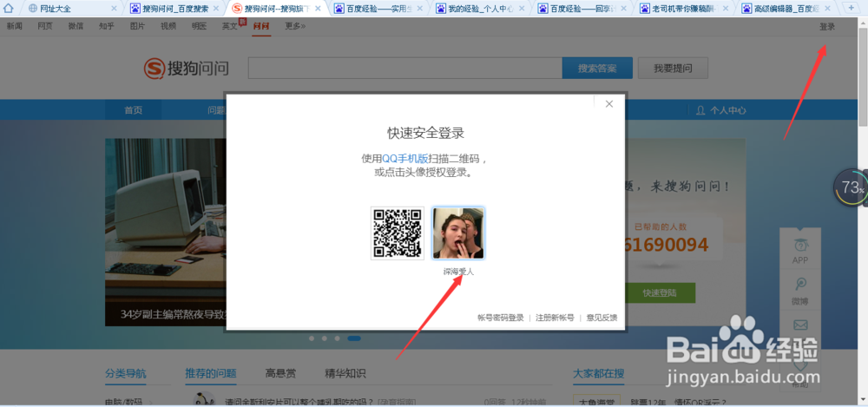Viewport: 868px width, 407px height.
Task: Expand the 更多» menu
Action: click(x=295, y=26)
